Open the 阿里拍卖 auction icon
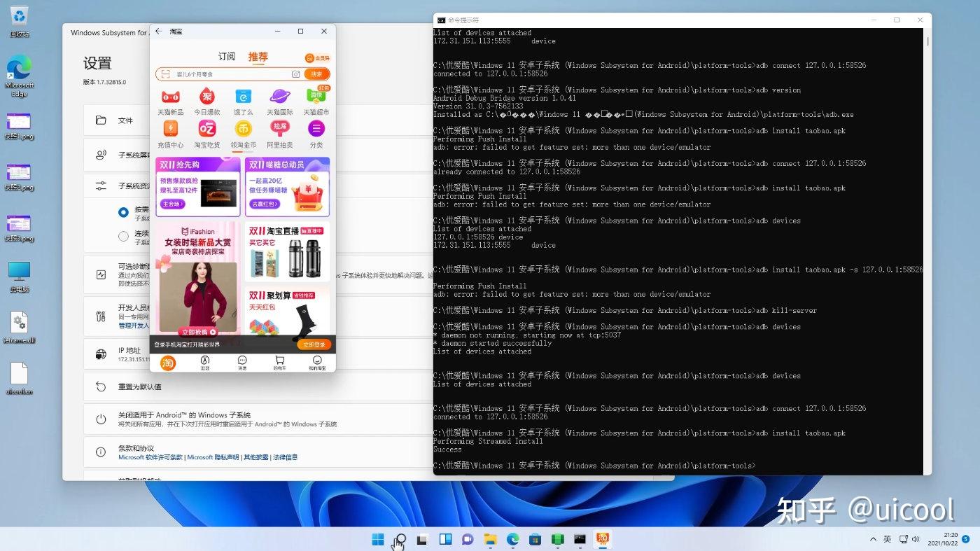The image size is (980, 551). tap(280, 129)
